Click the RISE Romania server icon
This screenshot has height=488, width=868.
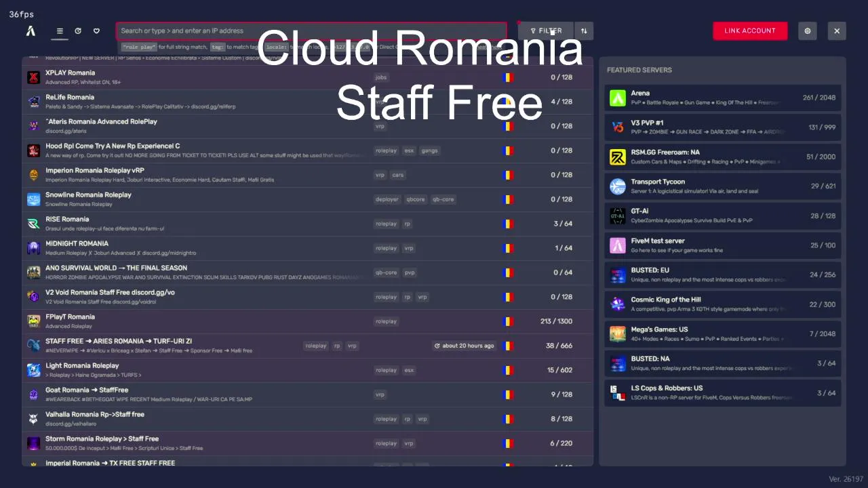33,224
